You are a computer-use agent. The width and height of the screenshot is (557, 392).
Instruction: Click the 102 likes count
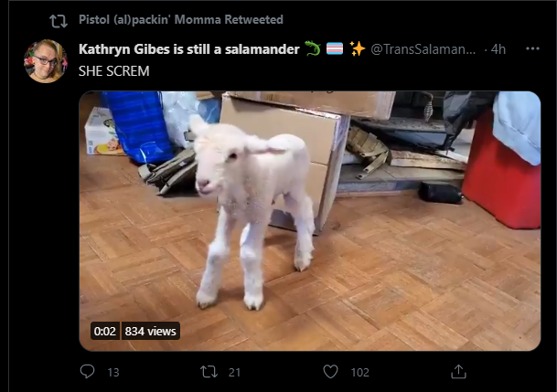click(x=359, y=372)
